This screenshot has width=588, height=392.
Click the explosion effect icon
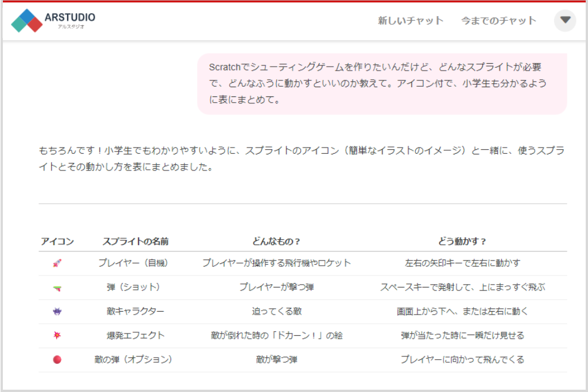click(57, 336)
